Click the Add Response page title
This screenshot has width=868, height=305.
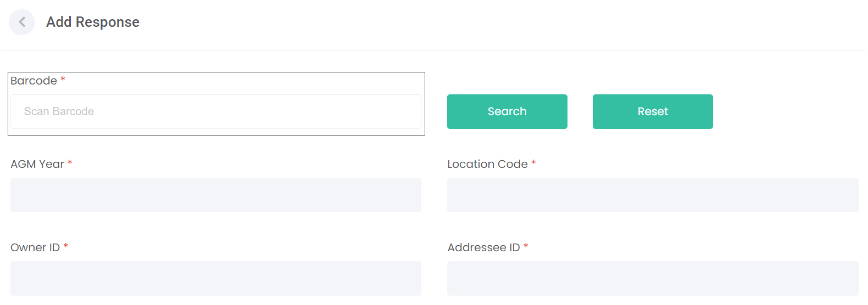pyautogui.click(x=93, y=22)
